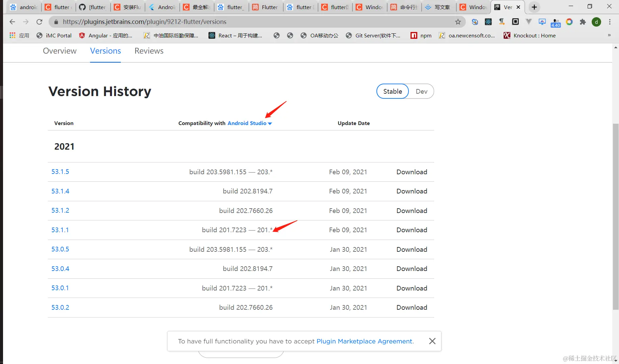This screenshot has height=364, width=619.
Task: Go back with the browser back arrow
Action: 12,22
